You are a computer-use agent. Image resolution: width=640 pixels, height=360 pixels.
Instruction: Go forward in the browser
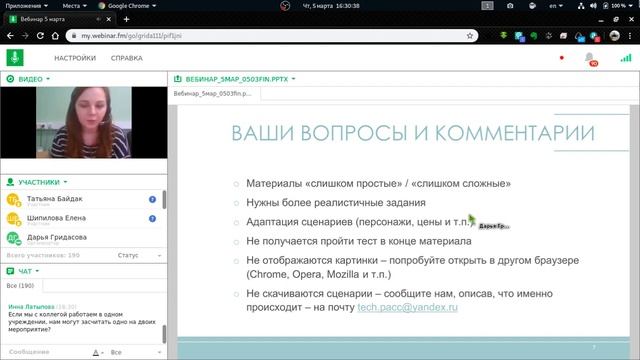25,36
